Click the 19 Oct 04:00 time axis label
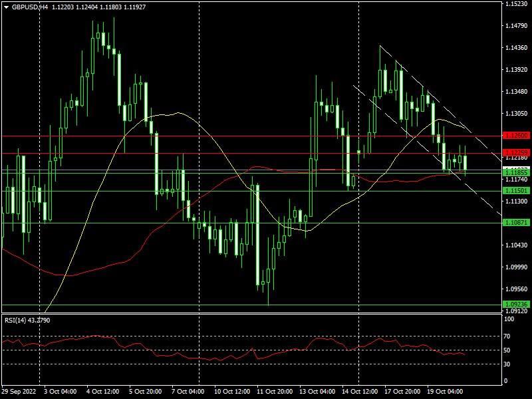The height and width of the screenshot is (399, 532). 444,392
